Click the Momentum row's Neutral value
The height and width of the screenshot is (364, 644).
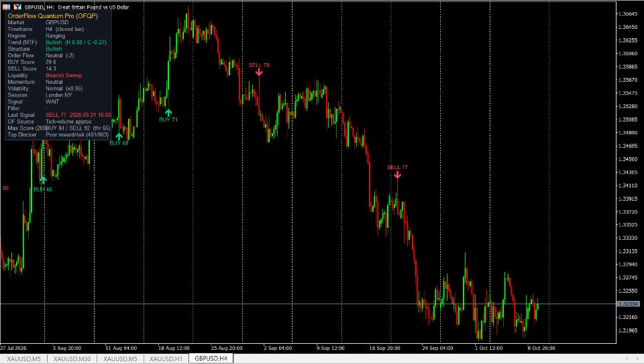tap(54, 82)
